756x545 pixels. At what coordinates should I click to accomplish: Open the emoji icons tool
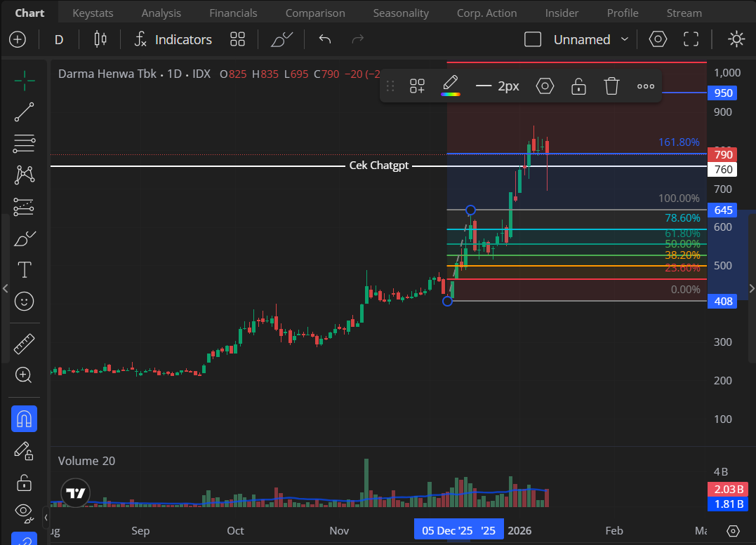click(x=24, y=301)
